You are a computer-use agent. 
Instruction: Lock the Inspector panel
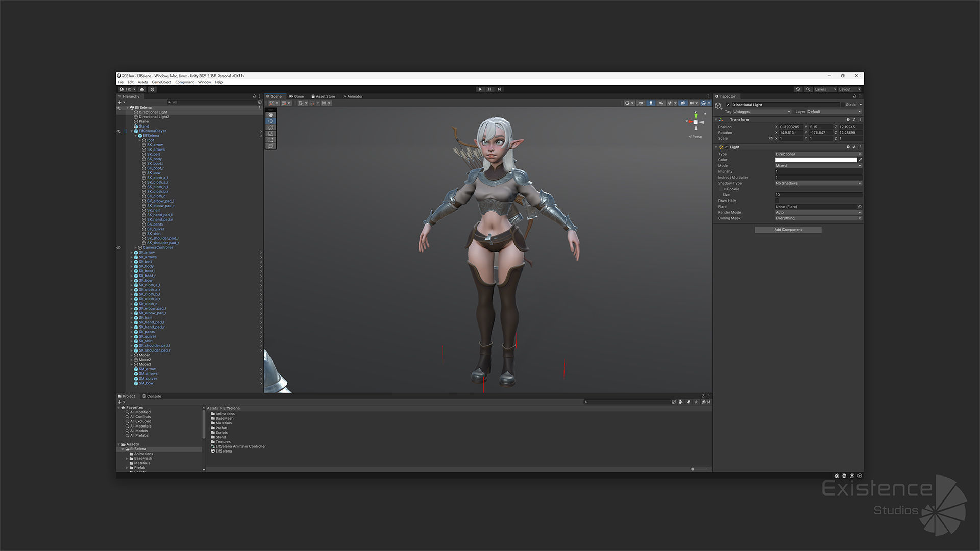point(854,96)
